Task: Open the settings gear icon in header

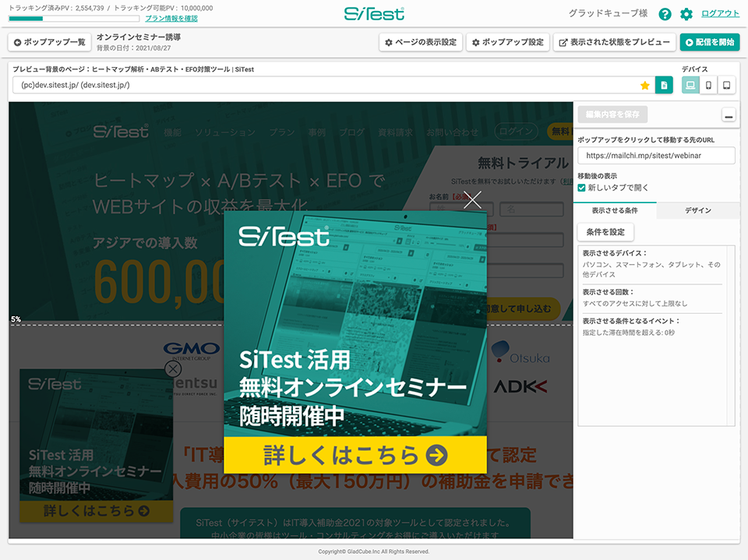Action: pos(686,14)
